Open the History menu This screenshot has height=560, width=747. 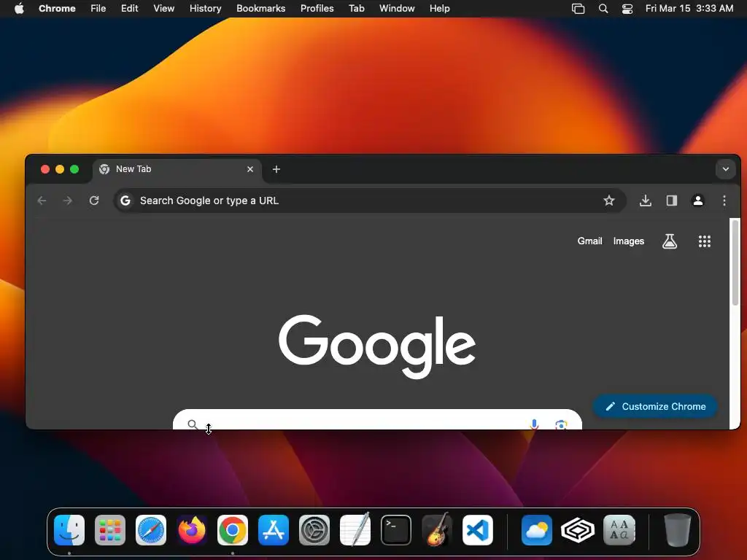(x=205, y=8)
